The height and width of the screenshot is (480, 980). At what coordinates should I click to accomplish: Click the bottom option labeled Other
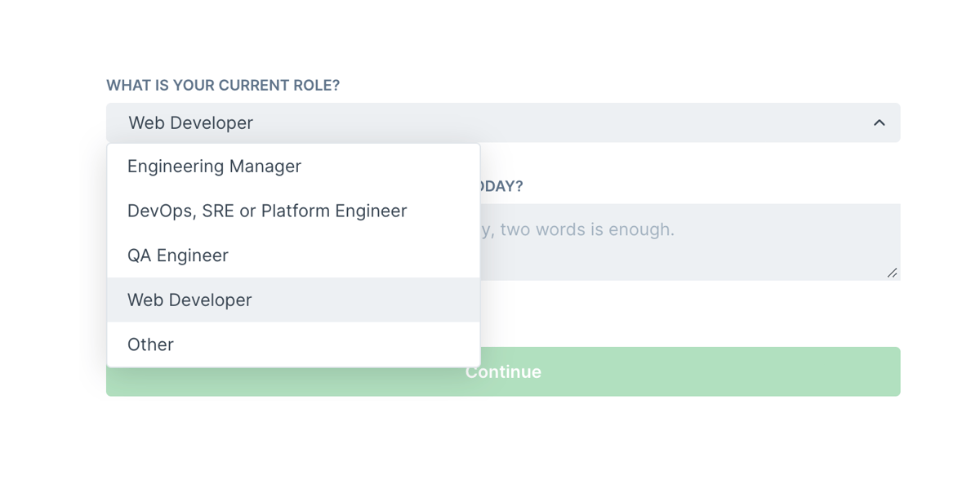click(x=150, y=344)
